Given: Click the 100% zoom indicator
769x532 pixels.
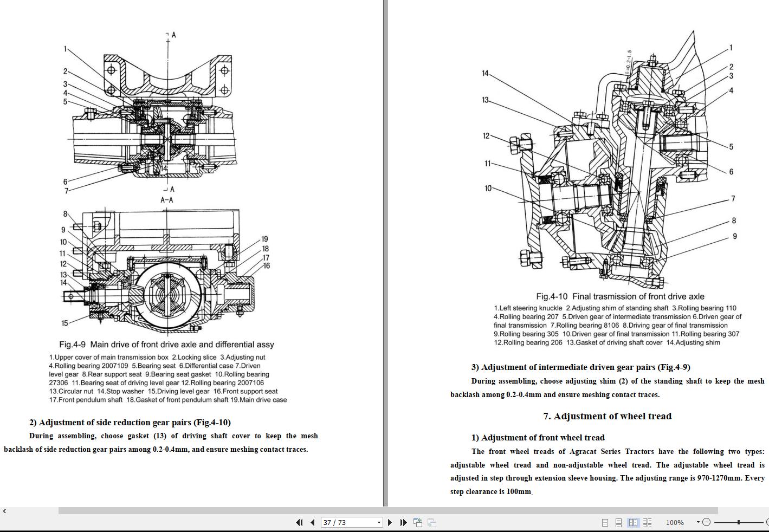Looking at the screenshot, I should pos(674,522).
